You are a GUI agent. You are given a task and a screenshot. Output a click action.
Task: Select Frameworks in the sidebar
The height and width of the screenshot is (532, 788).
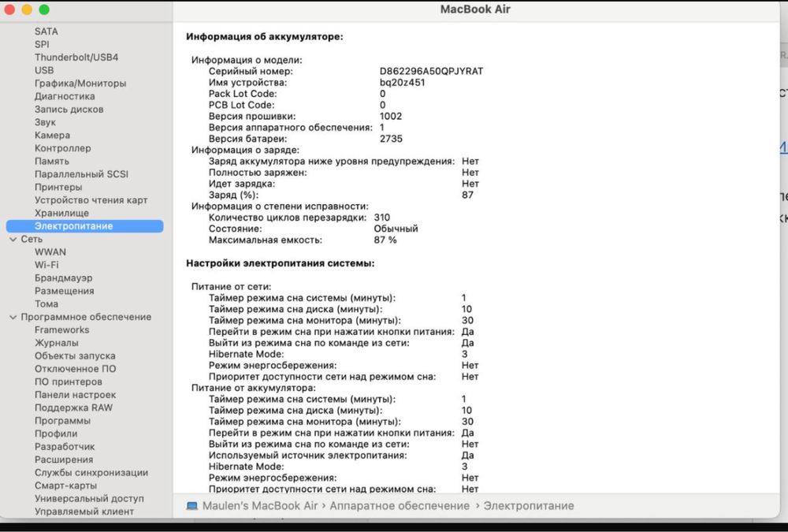[61, 330]
